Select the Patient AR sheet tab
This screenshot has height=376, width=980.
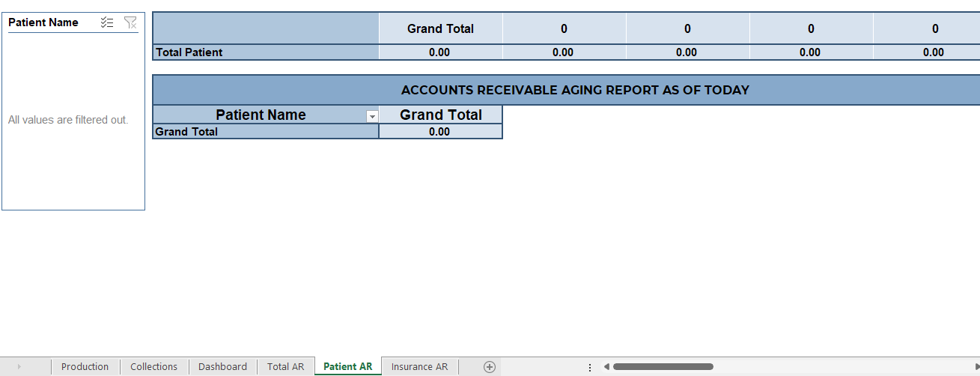click(347, 367)
